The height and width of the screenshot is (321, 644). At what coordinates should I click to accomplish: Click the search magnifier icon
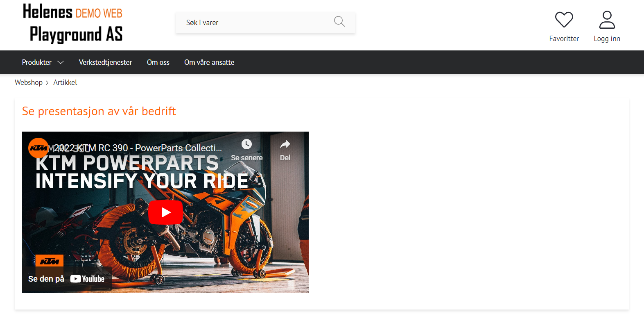pyautogui.click(x=339, y=21)
